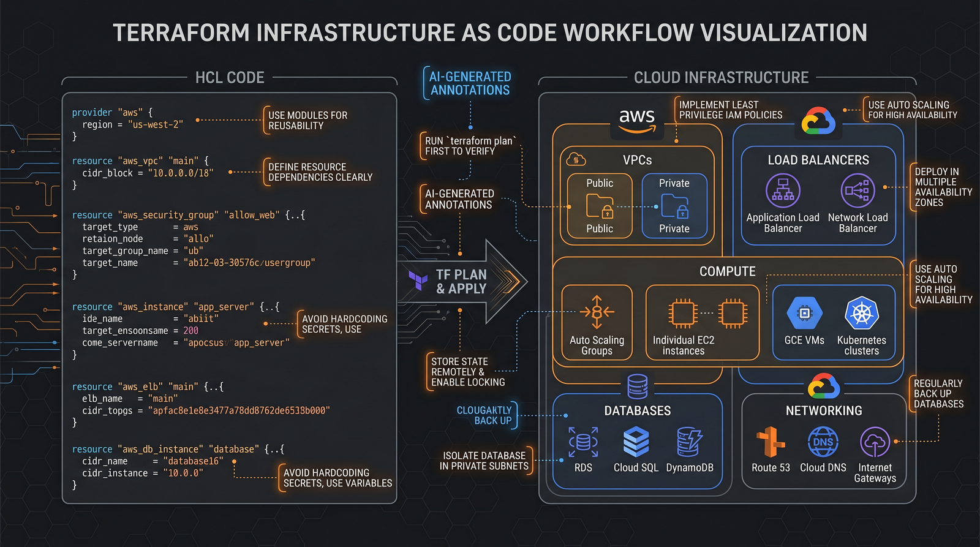Image resolution: width=980 pixels, height=547 pixels.
Task: Click the resource "aws_security_group" "allow_web" line
Action: click(188, 215)
